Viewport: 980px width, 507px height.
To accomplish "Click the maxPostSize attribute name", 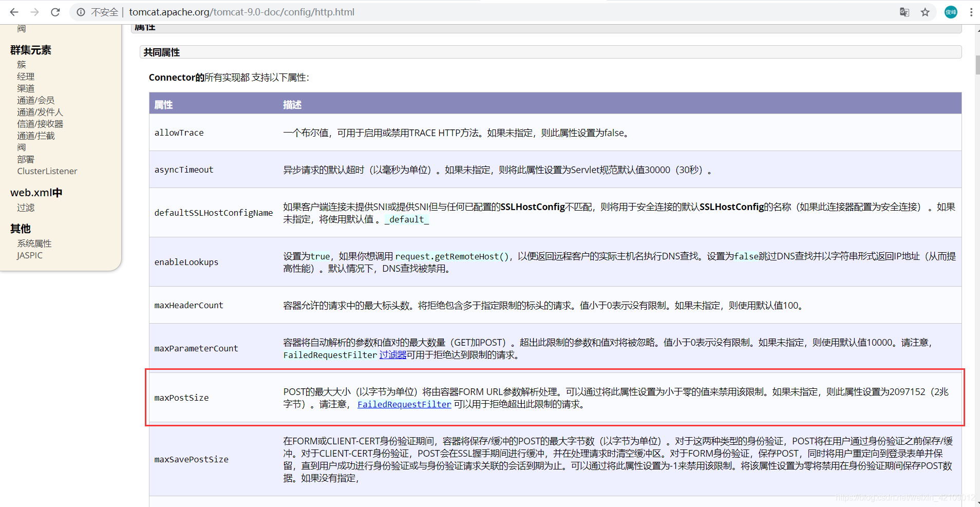I will click(x=182, y=398).
